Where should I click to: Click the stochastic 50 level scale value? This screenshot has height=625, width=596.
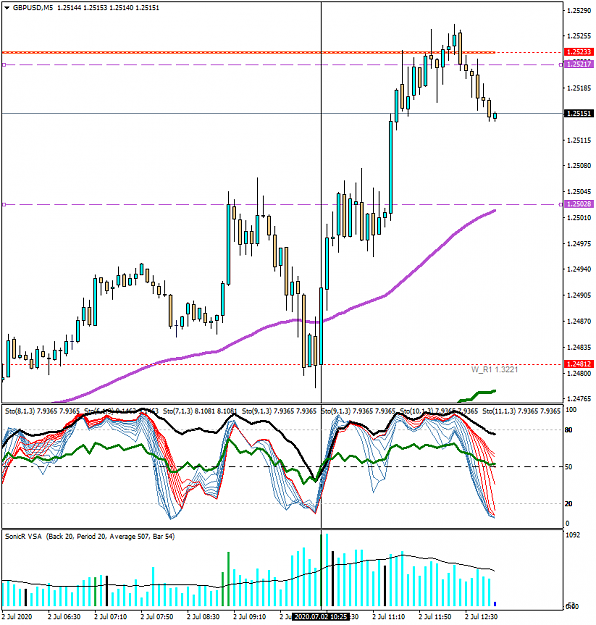click(x=569, y=467)
